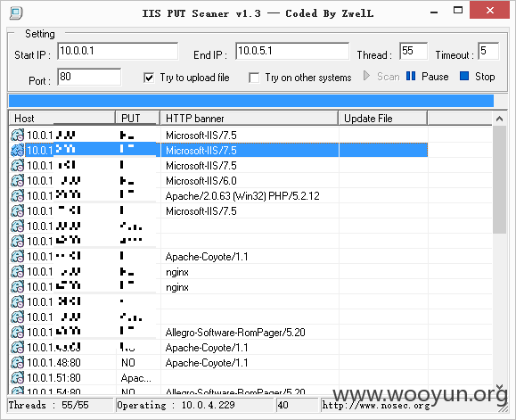
Task: Click the scroll up arrow of results list
Action: tap(499, 119)
